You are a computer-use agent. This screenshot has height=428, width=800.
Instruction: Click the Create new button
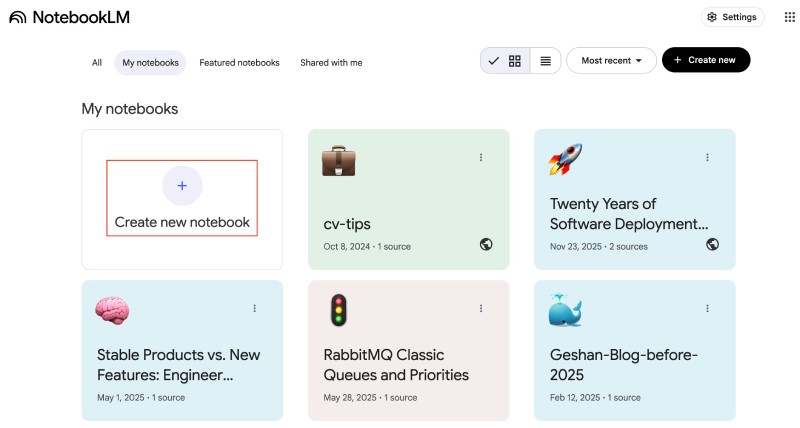coord(706,60)
